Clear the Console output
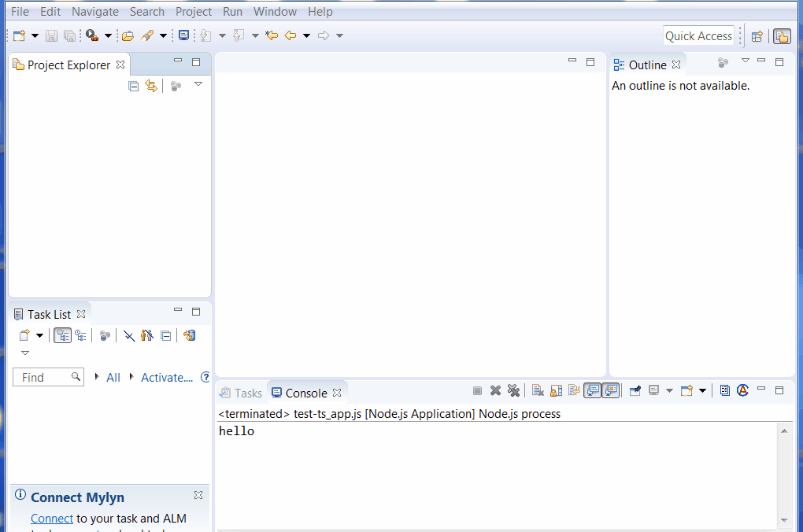The height and width of the screenshot is (532, 803). click(537, 390)
